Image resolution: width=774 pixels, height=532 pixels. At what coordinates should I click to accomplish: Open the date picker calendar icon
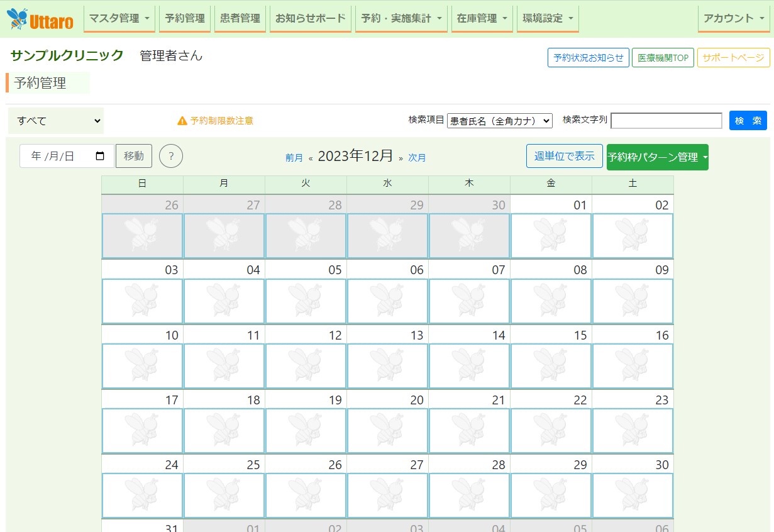coord(100,156)
